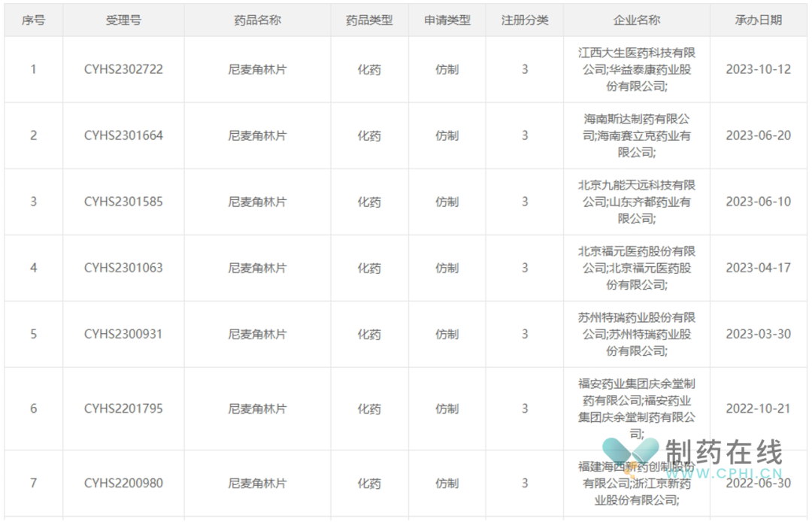Click the date 2023-10-12 cell
The width and height of the screenshot is (812, 522).
(758, 69)
